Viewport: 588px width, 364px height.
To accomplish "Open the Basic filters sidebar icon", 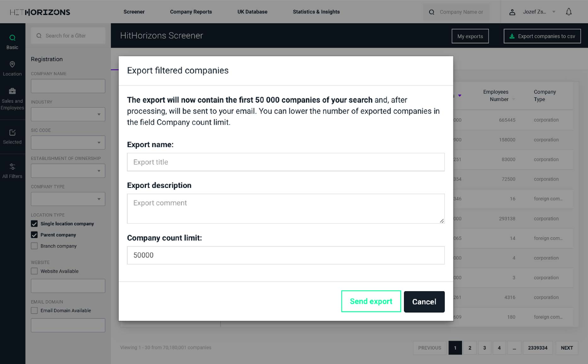I will [x=12, y=38].
